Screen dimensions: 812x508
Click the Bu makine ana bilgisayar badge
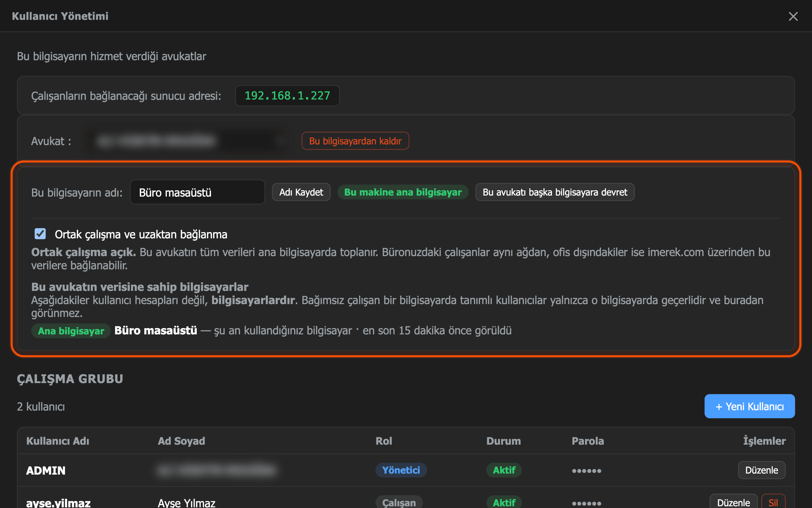403,192
